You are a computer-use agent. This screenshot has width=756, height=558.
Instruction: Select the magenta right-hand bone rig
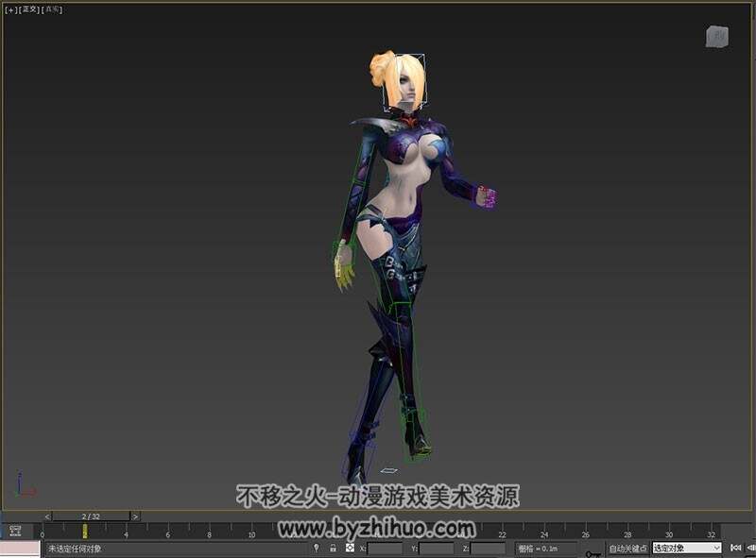(x=487, y=197)
